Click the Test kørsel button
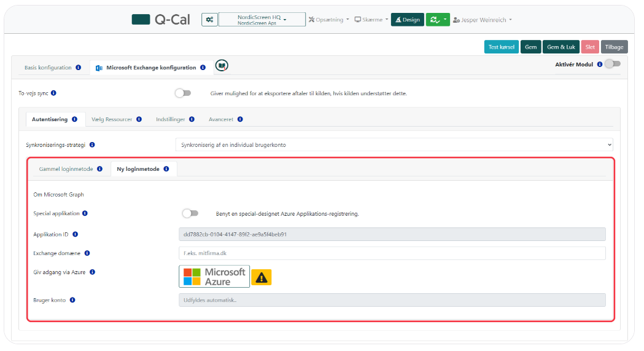644x351 pixels. (x=502, y=47)
